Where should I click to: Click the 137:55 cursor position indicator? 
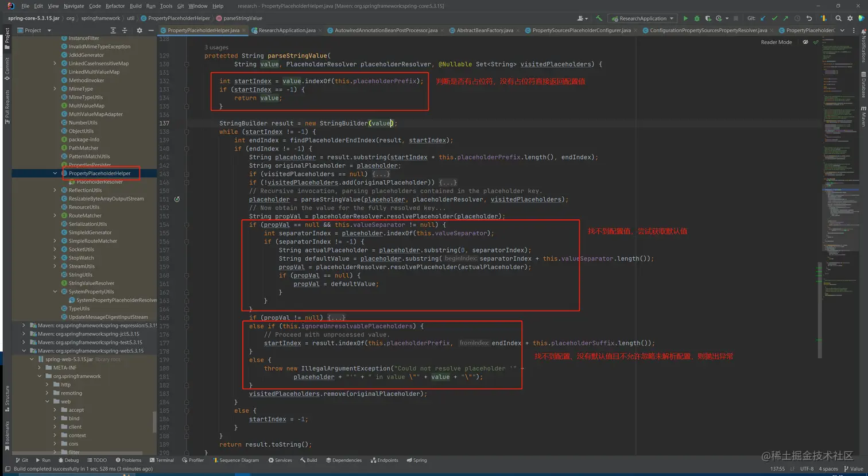(x=777, y=469)
